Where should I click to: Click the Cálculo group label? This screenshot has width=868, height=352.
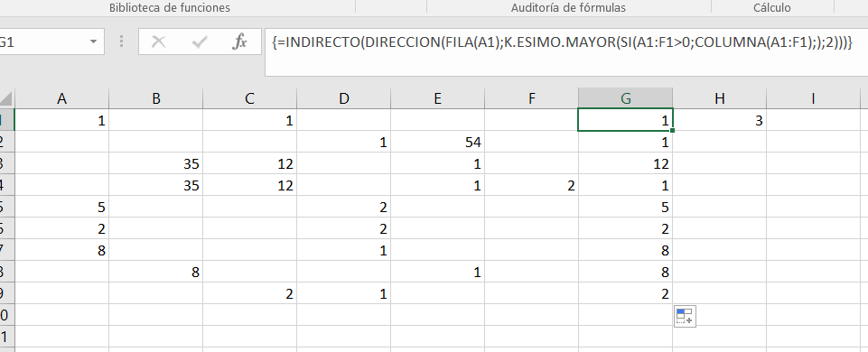pyautogui.click(x=771, y=8)
